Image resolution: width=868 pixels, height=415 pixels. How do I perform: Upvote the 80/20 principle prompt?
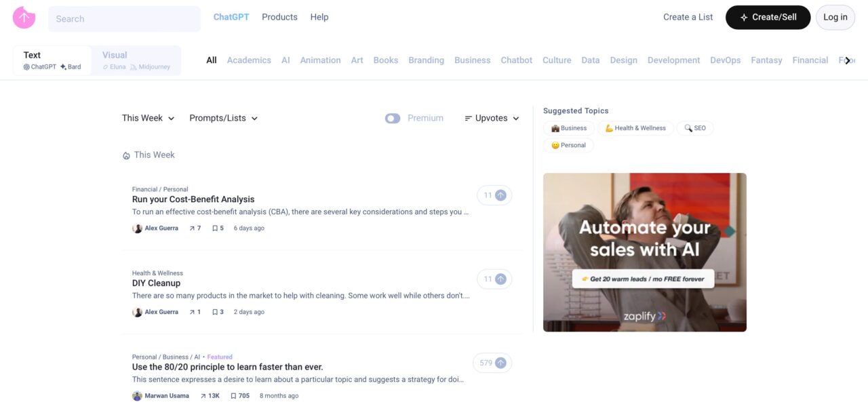tap(492, 363)
